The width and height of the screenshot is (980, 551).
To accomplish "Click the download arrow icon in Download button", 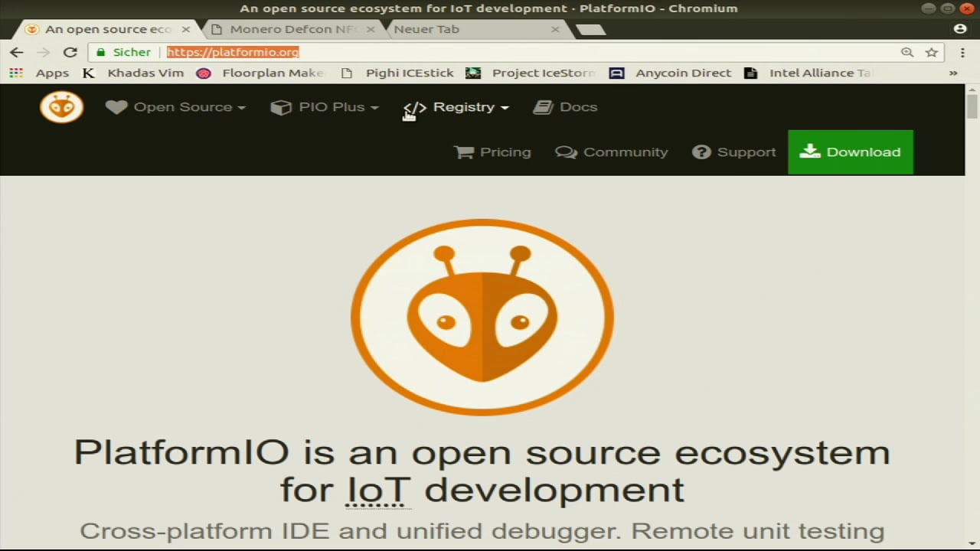I will click(x=810, y=152).
